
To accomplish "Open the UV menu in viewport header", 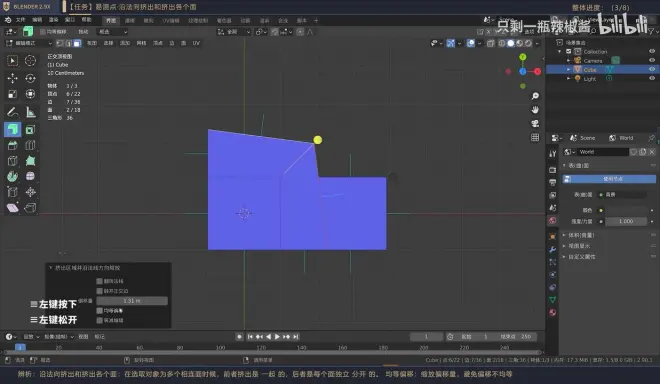I will [196, 43].
